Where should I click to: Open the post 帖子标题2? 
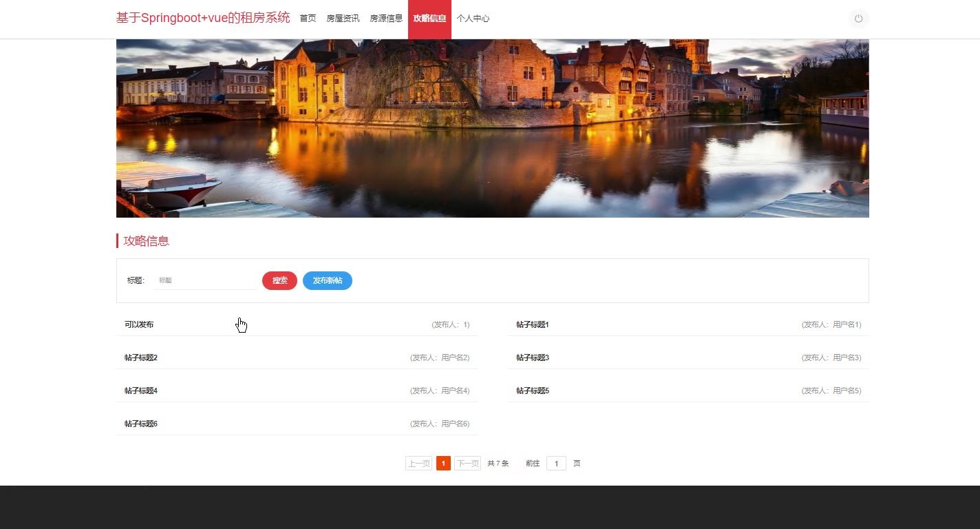tap(141, 357)
